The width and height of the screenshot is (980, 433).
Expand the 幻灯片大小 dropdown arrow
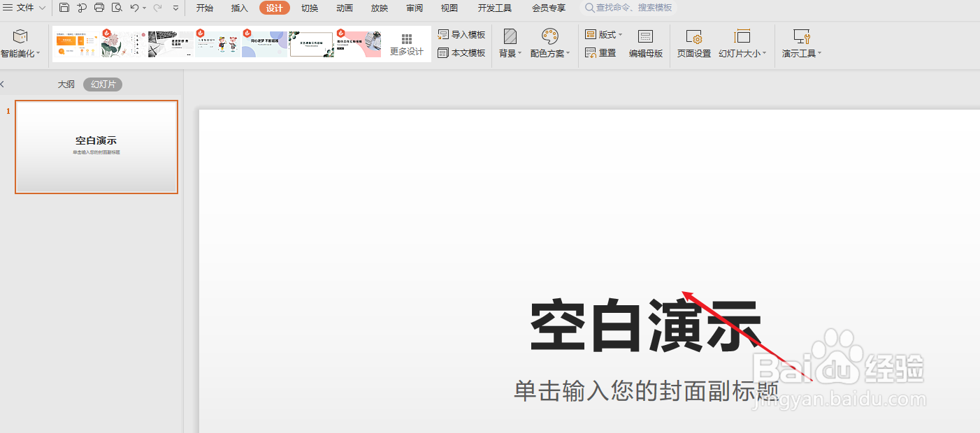764,54
